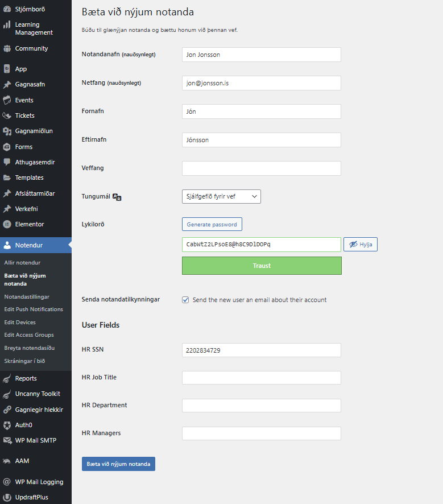Open the Tungumál language dropdown
The image size is (443, 504).
tap(221, 196)
